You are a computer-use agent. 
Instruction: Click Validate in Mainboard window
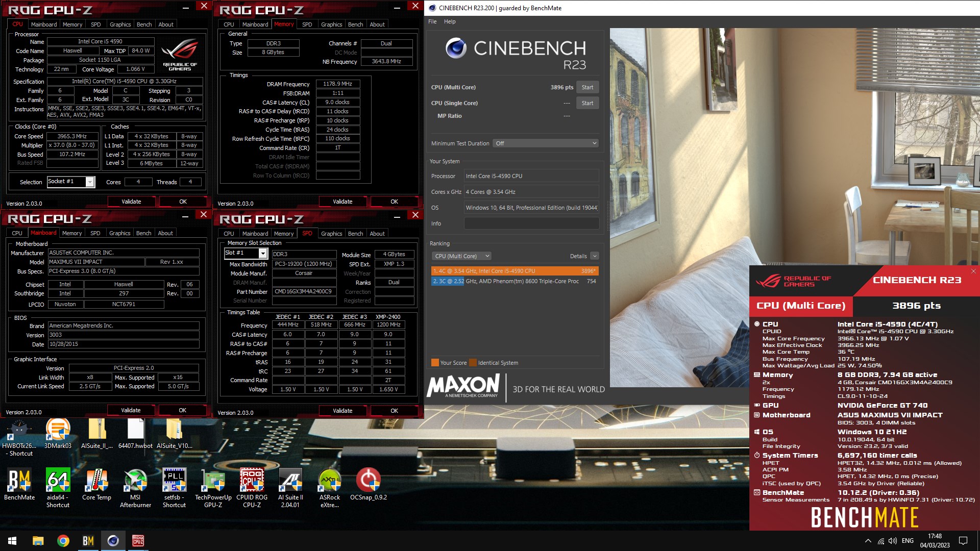(131, 410)
